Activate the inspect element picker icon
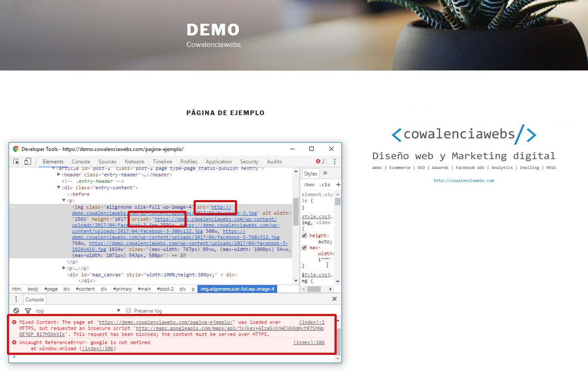 point(16,162)
